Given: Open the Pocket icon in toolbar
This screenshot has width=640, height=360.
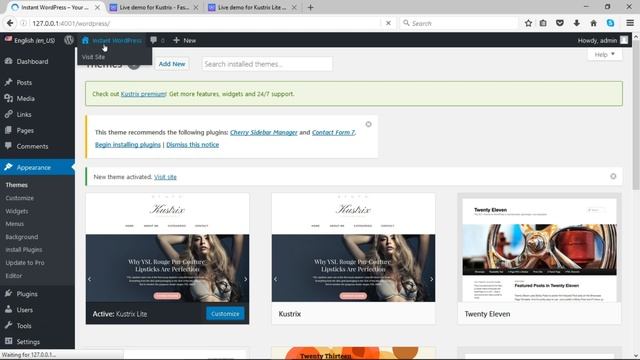Looking at the screenshot, I should coord(560,23).
